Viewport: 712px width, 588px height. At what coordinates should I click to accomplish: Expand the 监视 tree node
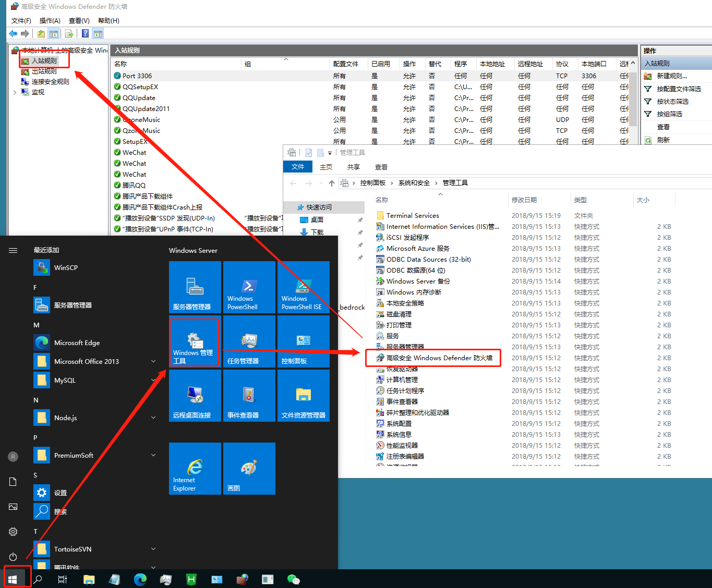[x=15, y=92]
